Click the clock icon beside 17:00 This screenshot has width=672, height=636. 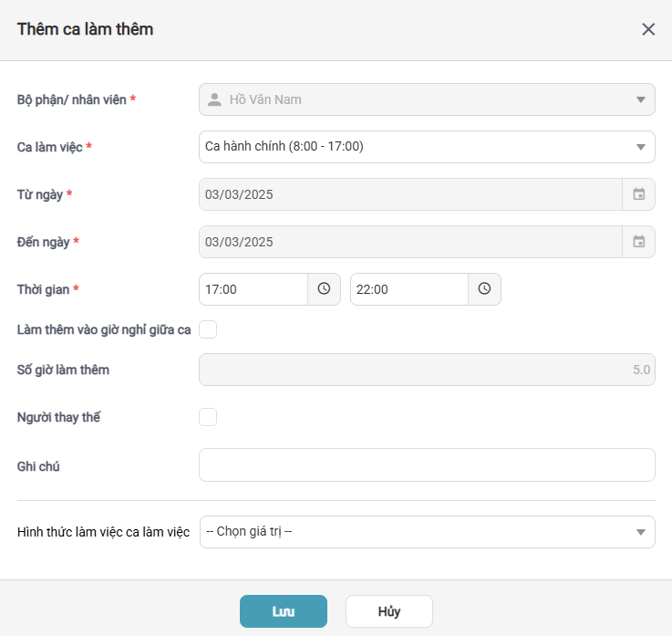324,289
